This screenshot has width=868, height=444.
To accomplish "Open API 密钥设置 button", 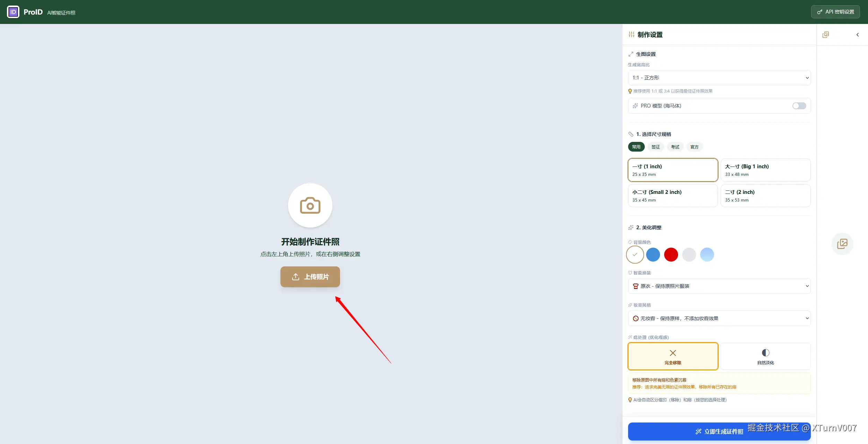I will click(835, 12).
